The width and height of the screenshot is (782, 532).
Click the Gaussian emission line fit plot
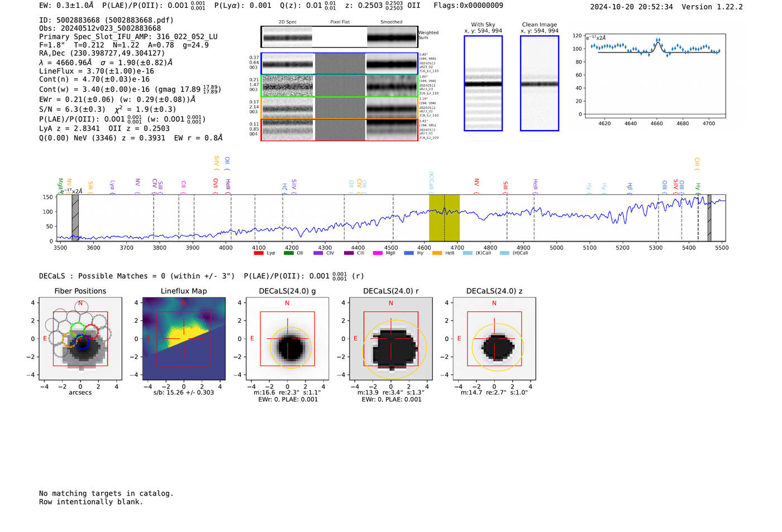tap(655, 76)
